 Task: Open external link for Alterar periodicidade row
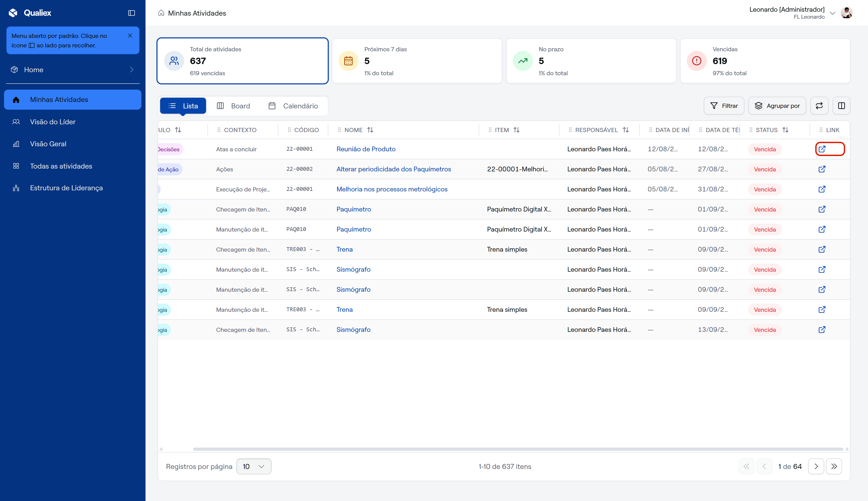tap(822, 169)
